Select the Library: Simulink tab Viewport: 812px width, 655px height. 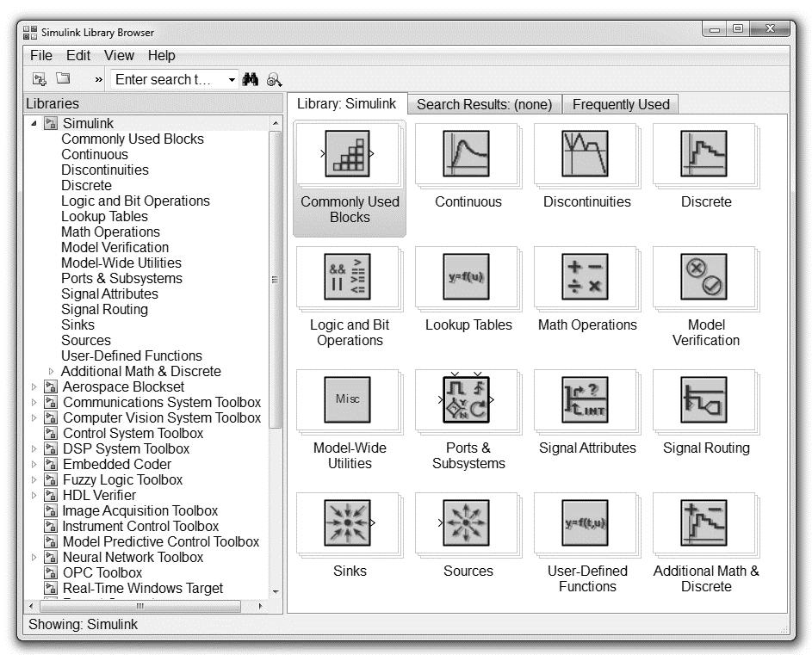[x=346, y=103]
